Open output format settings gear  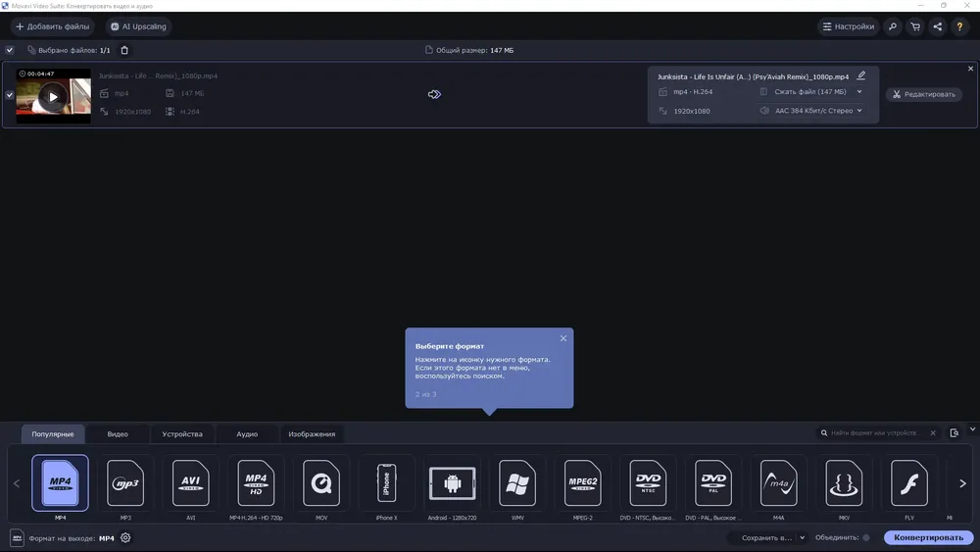pyautogui.click(x=125, y=537)
